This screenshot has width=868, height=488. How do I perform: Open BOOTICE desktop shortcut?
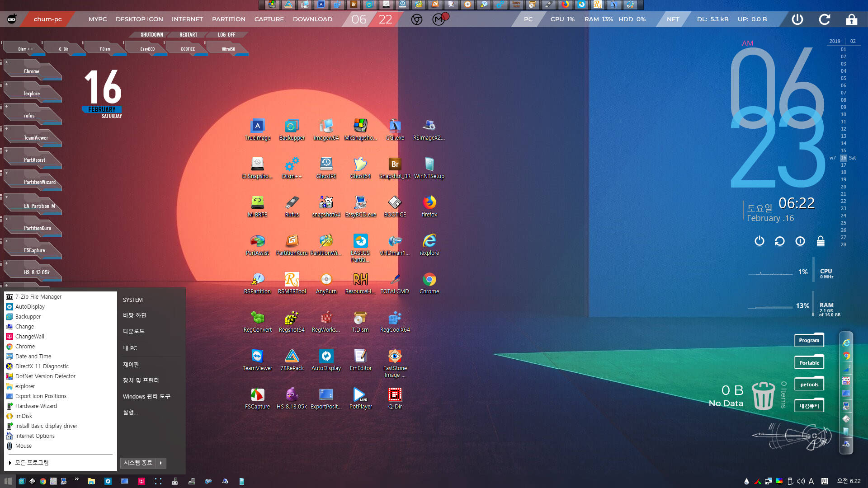tap(395, 206)
